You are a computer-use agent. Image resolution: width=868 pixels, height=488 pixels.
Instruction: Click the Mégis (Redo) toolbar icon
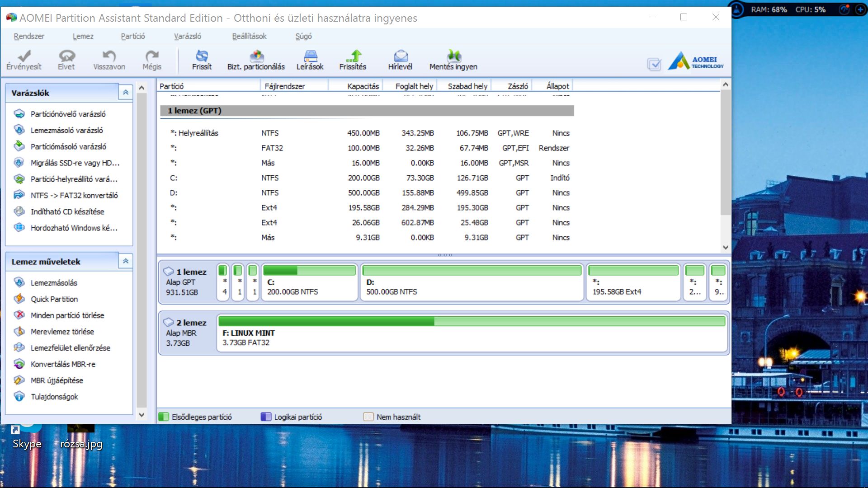click(152, 60)
